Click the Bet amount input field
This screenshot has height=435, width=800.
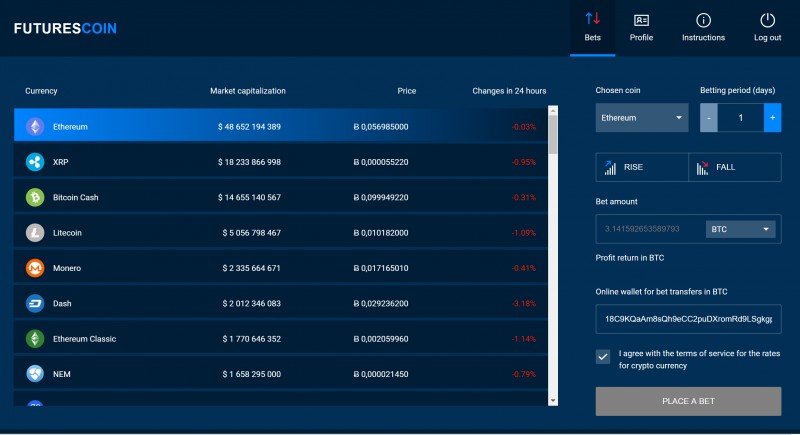coord(651,229)
